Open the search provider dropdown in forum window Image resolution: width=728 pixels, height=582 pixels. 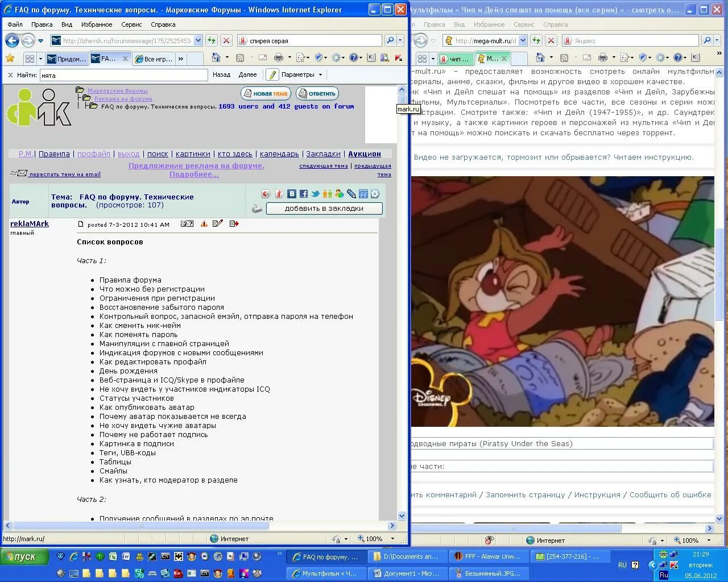tap(400, 40)
